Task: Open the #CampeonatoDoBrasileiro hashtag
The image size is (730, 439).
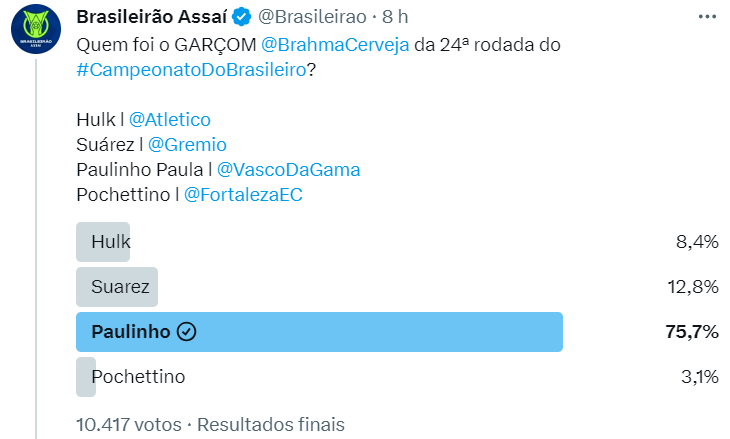Action: (190, 72)
